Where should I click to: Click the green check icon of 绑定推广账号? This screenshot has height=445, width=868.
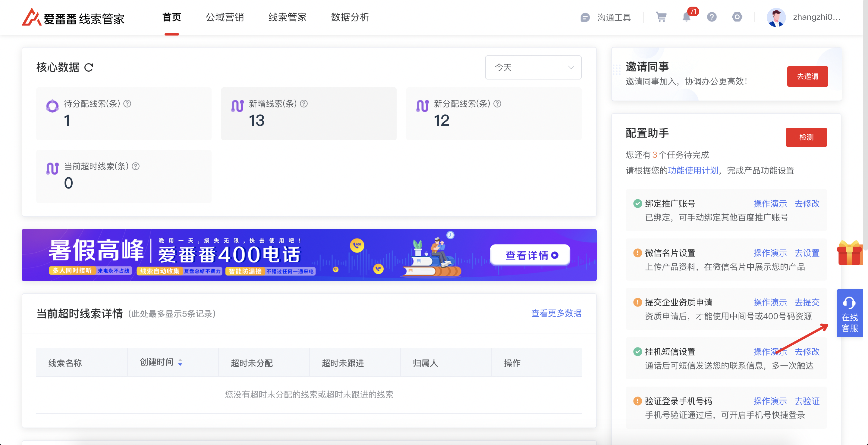tap(637, 204)
